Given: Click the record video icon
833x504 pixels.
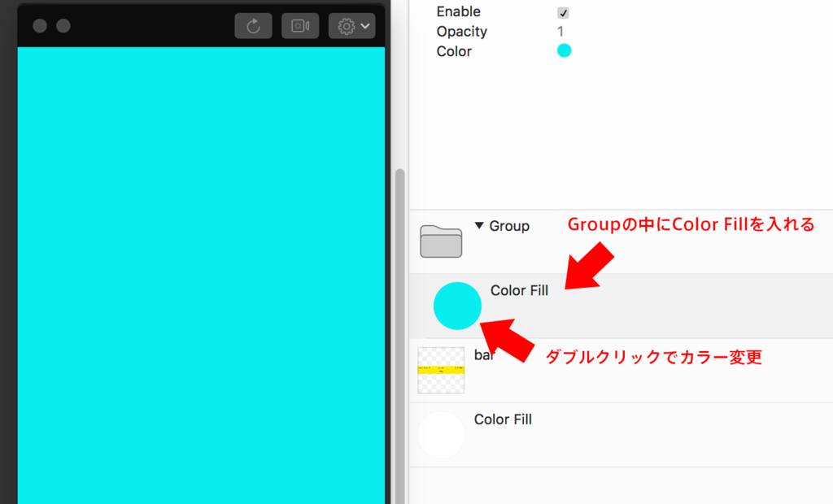Looking at the screenshot, I should [x=300, y=26].
